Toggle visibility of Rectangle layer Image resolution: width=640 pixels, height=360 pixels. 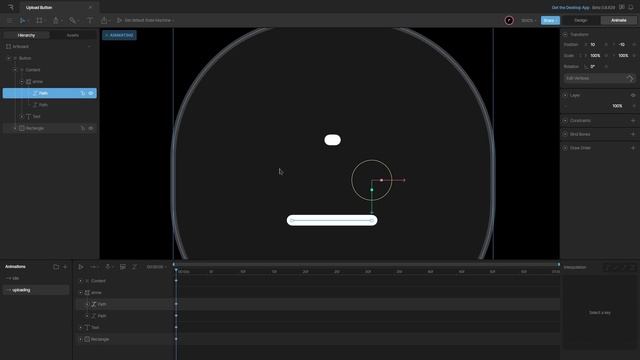pos(91,128)
